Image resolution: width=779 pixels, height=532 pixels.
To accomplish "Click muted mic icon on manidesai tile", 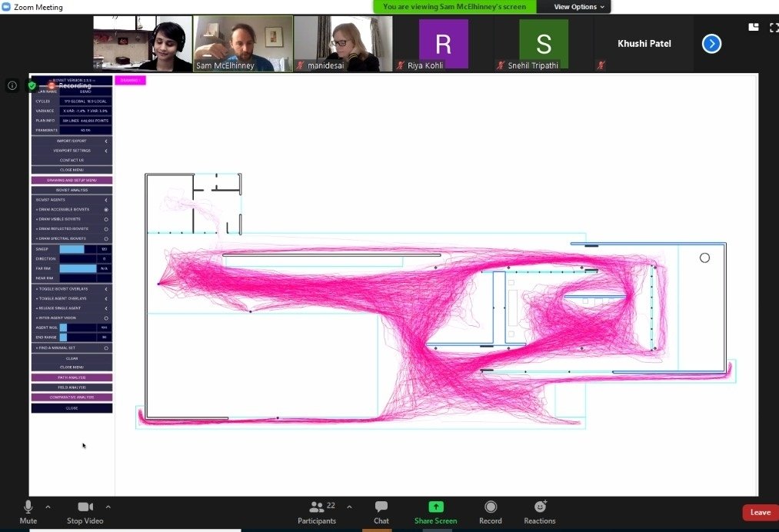I will (x=300, y=65).
